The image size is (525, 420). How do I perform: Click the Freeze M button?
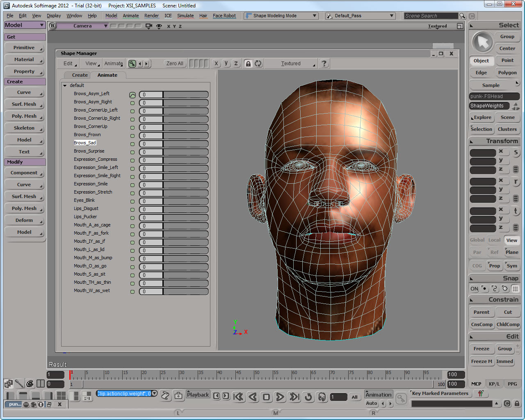tap(482, 361)
